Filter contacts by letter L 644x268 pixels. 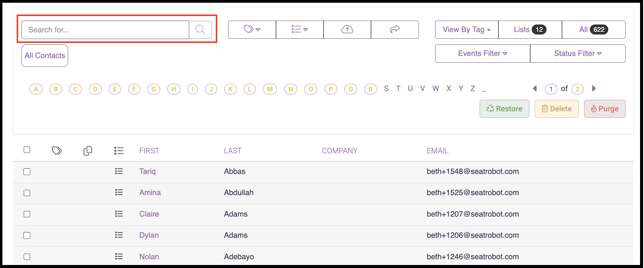coord(250,89)
